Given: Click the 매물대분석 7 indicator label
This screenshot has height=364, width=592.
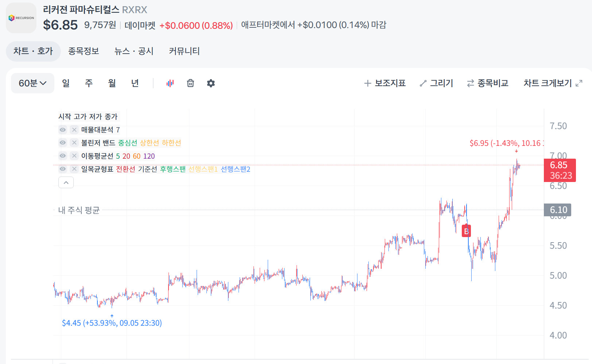Looking at the screenshot, I should [x=100, y=130].
